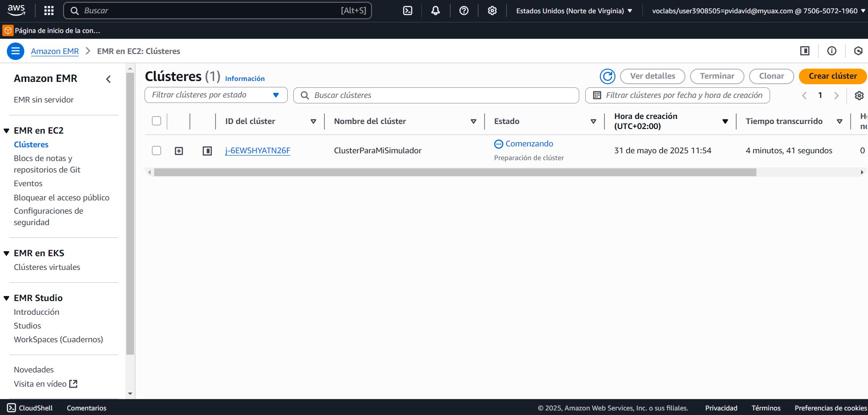This screenshot has width=868, height=415.
Task: Click the Terminar button
Action: [717, 76]
